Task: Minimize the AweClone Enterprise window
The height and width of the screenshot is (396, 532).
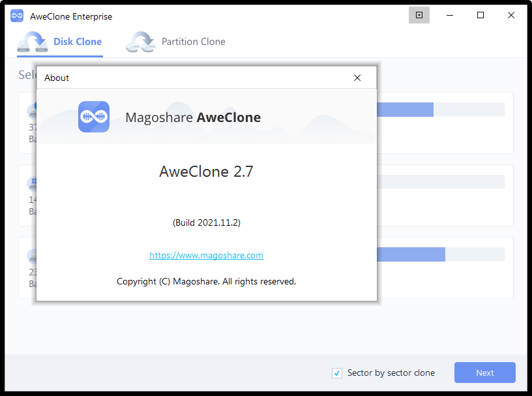Action: click(450, 15)
